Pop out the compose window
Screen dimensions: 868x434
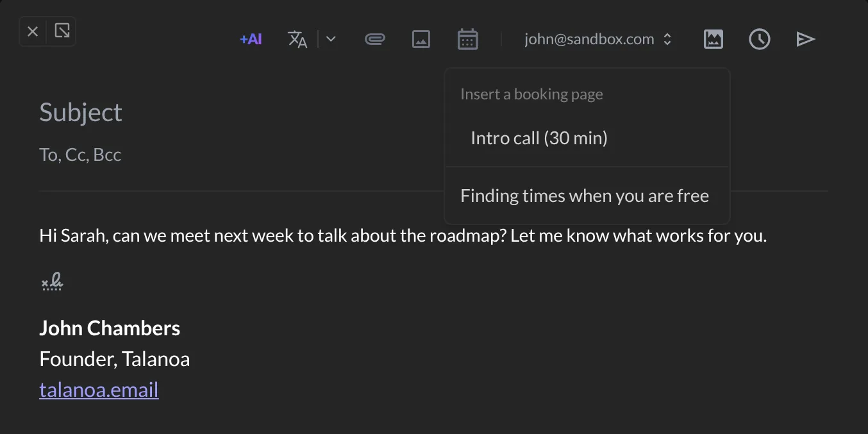[62, 31]
